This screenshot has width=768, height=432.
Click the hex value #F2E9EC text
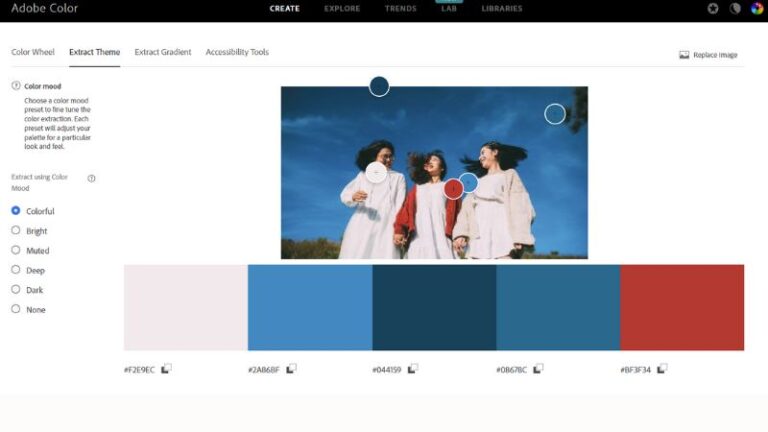(139, 370)
